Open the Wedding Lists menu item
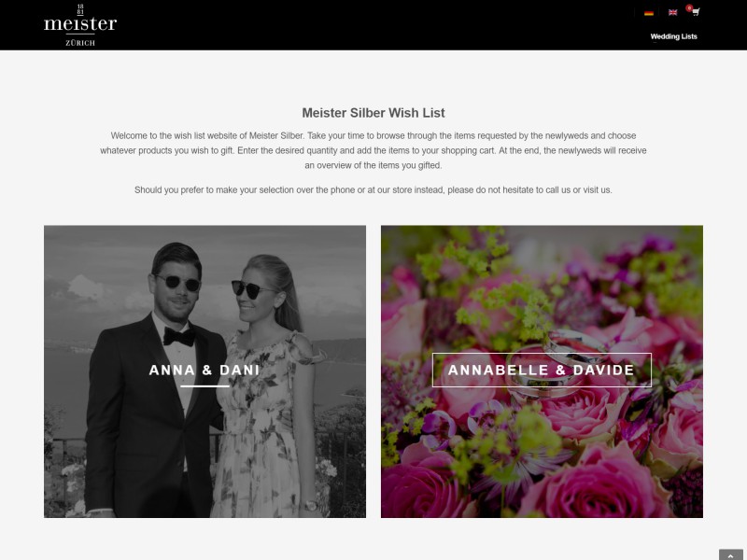Viewport: 747px width, 560px height. click(673, 36)
